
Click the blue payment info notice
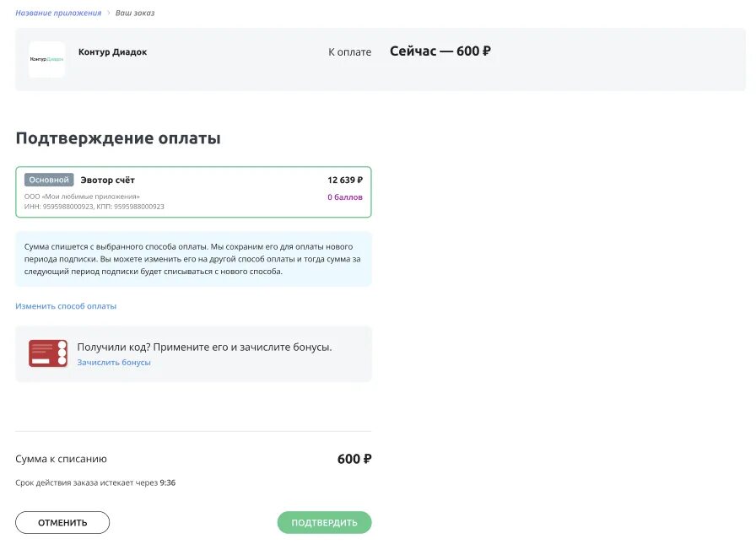tap(193, 259)
